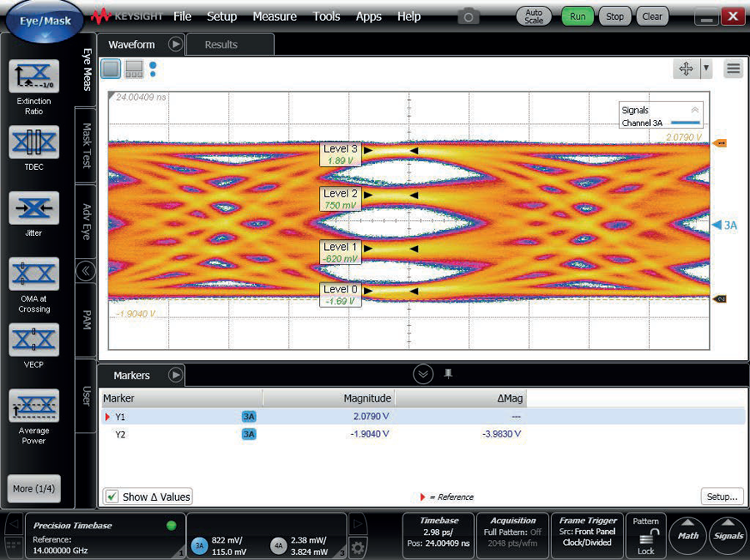Image resolution: width=750 pixels, height=560 pixels.
Task: Switch to single waveform view layout
Action: pyautogui.click(x=111, y=69)
